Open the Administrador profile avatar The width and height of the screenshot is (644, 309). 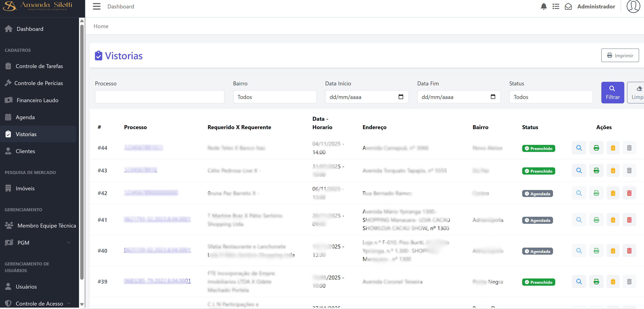633,7
